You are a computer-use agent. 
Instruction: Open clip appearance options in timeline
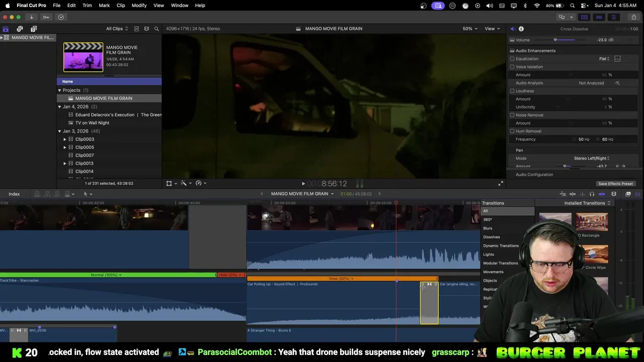(x=614, y=194)
